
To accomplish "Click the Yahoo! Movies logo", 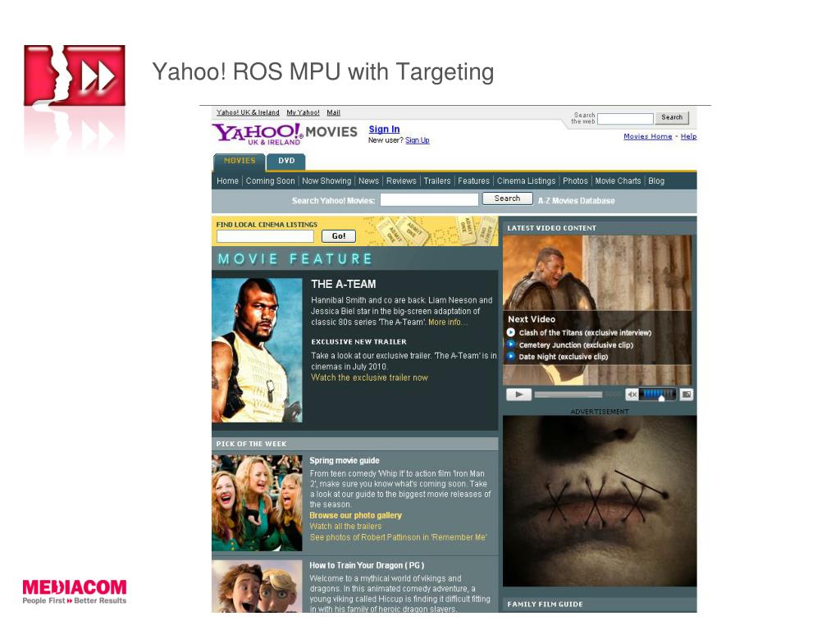I will (x=285, y=134).
